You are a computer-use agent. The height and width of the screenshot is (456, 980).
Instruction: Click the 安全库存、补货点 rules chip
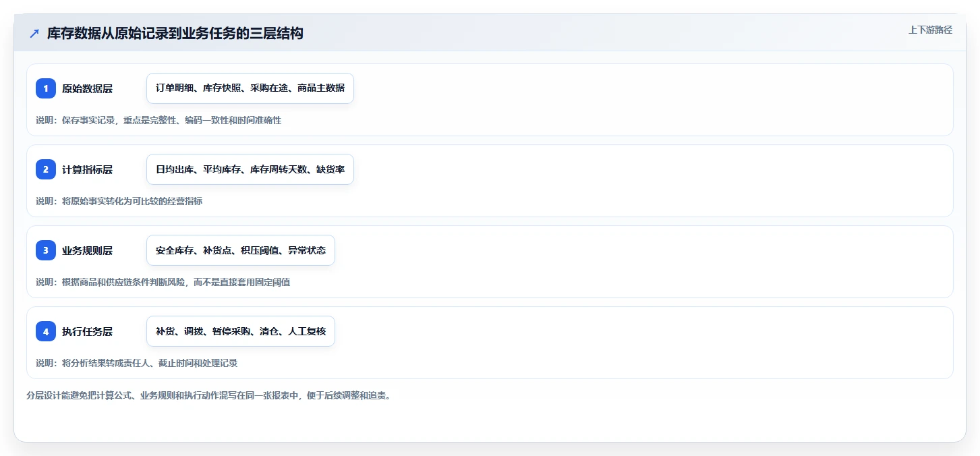[241, 250]
